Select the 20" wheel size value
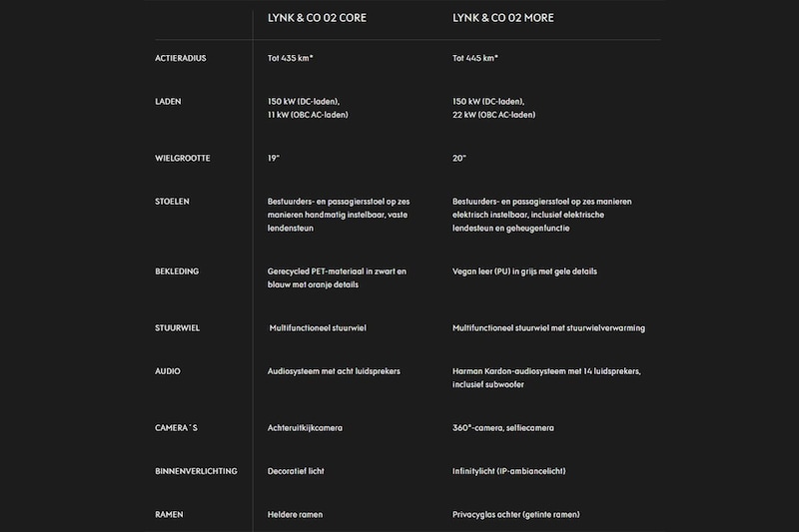Image resolution: width=799 pixels, height=532 pixels. 459,158
